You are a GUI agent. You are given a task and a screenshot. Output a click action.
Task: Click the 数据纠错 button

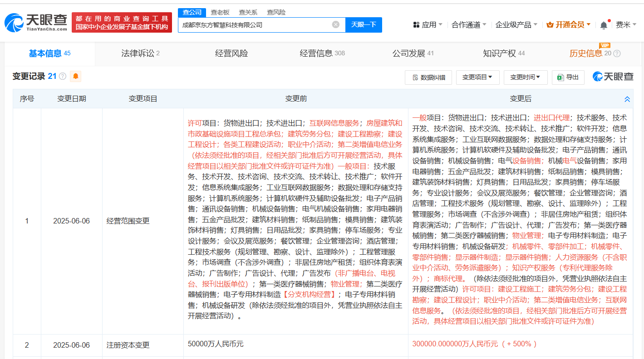[x=428, y=77]
